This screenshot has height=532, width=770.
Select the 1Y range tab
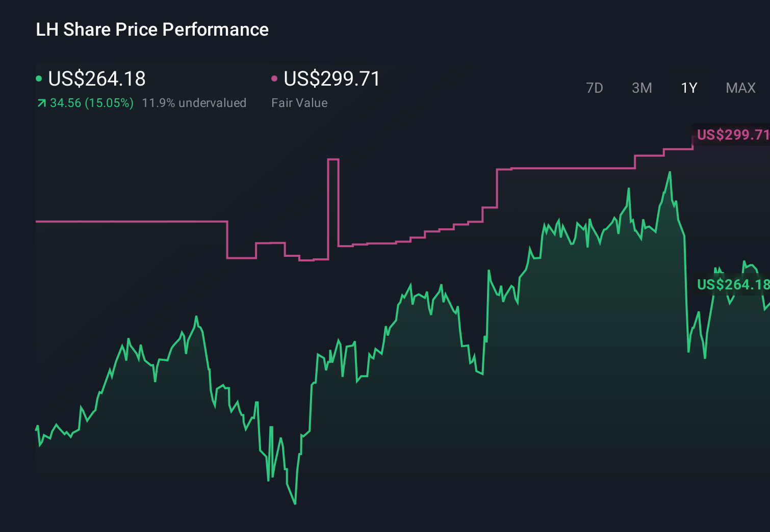(688, 88)
